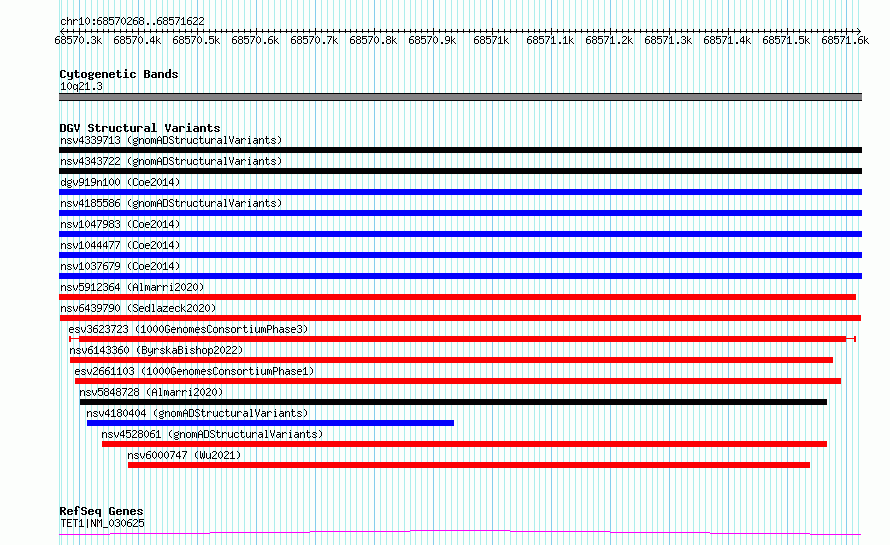Click the nsv4528061 gnomAD label
Screen dimensions: 890x545
click(212, 434)
